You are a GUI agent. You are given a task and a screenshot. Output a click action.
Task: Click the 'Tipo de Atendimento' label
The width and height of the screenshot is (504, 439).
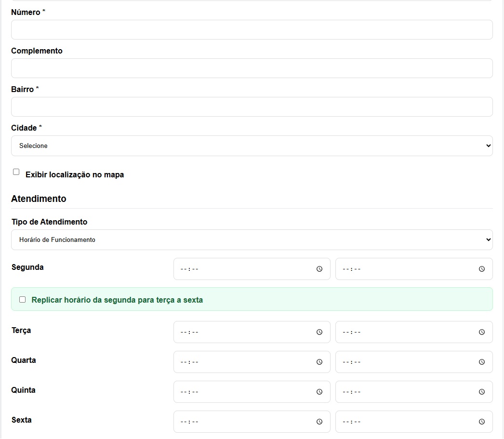point(49,222)
